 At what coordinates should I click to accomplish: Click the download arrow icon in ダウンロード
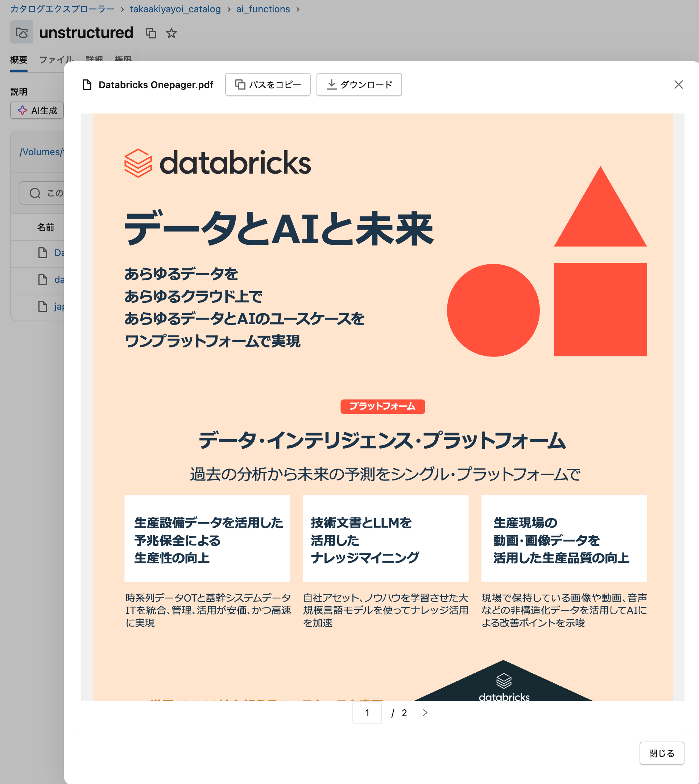[331, 84]
